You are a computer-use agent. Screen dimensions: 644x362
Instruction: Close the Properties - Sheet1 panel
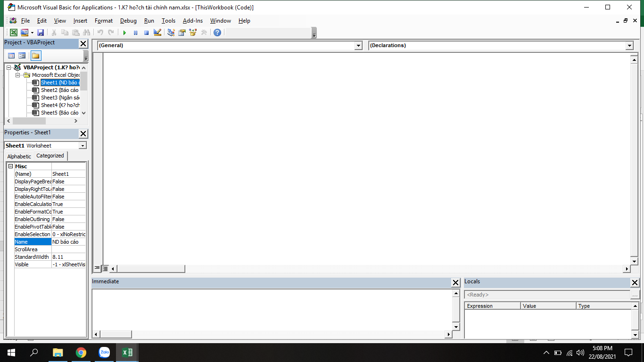click(x=83, y=133)
